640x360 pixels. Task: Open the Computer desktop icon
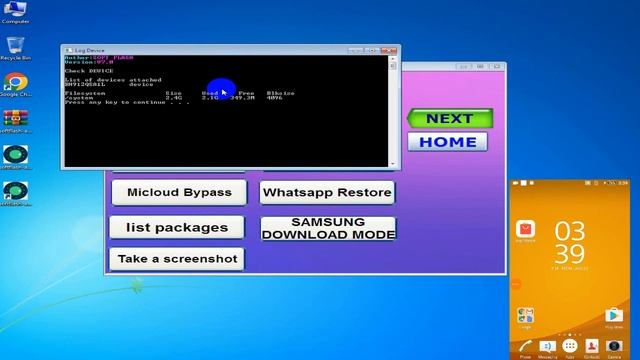[15, 12]
